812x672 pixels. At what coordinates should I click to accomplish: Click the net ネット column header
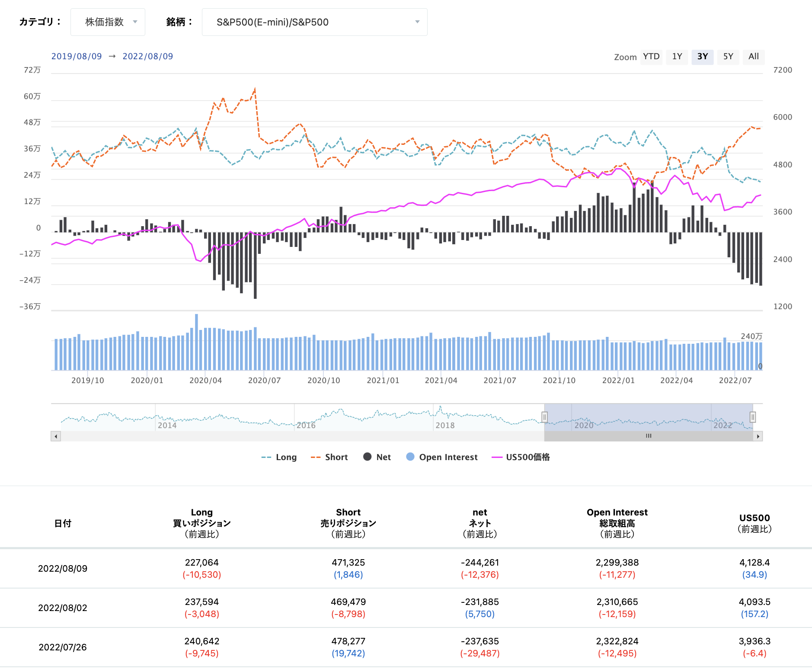click(x=480, y=523)
